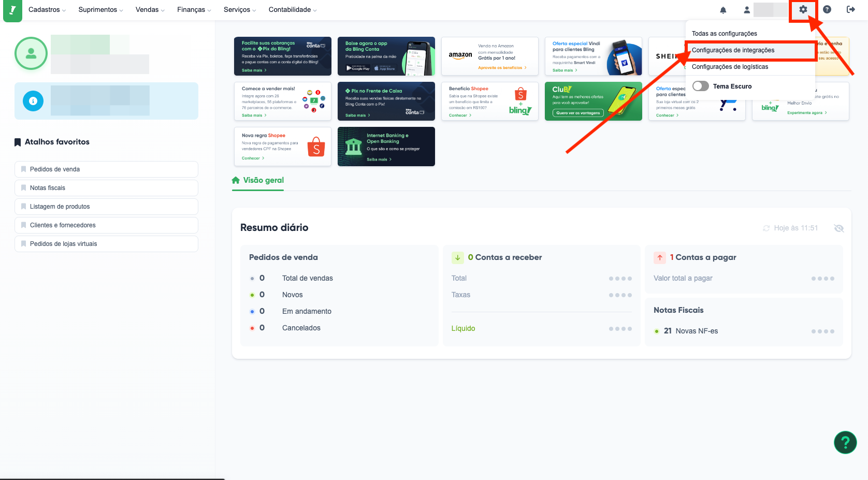
Task: Click the Contas a pagar up arrow icon
Action: point(660,257)
